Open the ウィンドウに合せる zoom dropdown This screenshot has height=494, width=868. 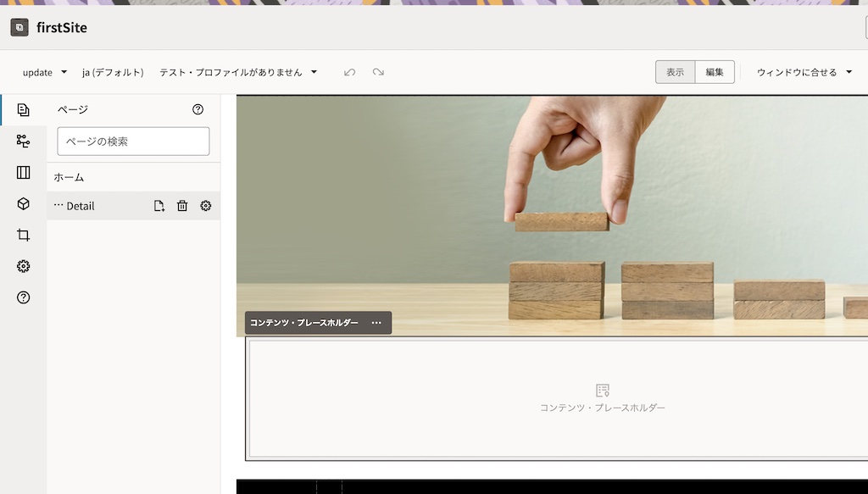pos(804,72)
